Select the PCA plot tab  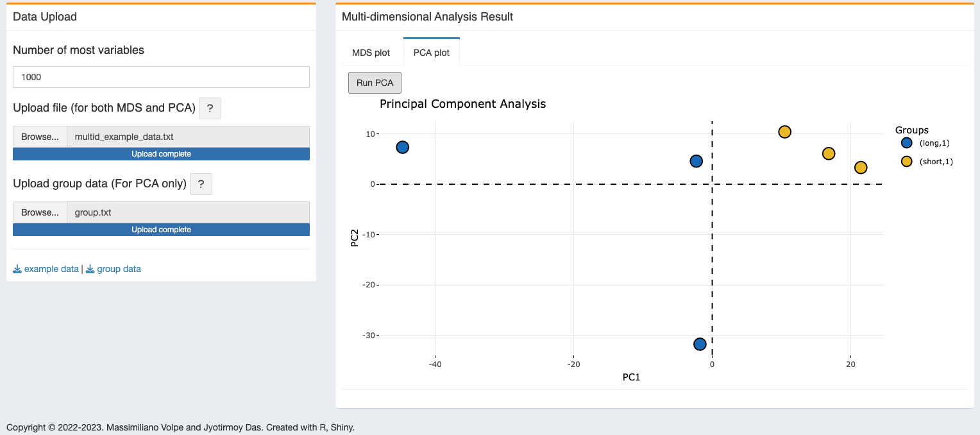[x=431, y=53]
